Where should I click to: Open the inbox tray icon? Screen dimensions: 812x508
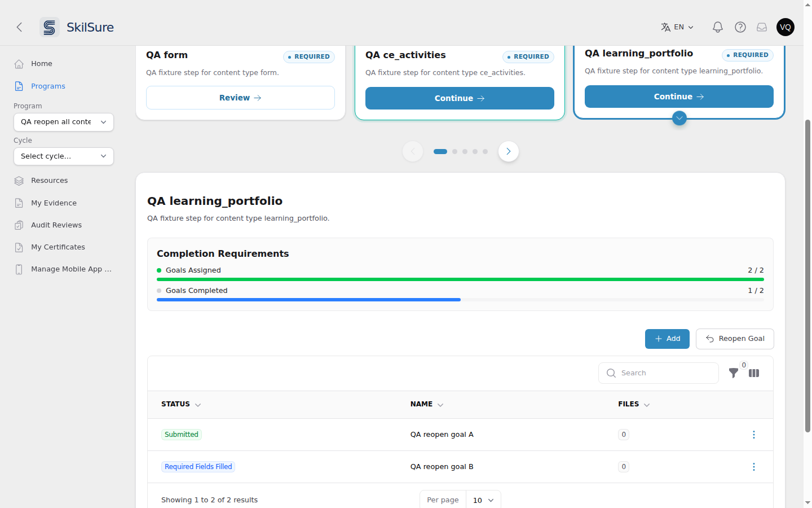(762, 27)
